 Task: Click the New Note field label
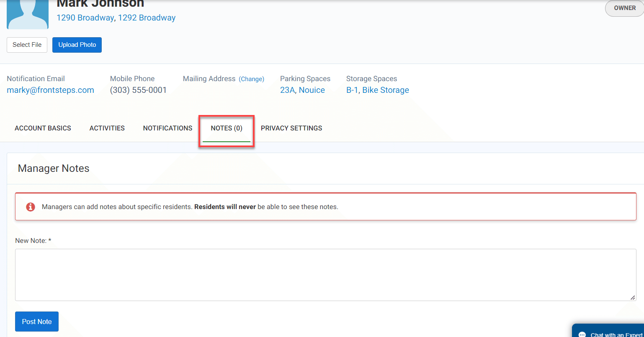click(x=33, y=241)
